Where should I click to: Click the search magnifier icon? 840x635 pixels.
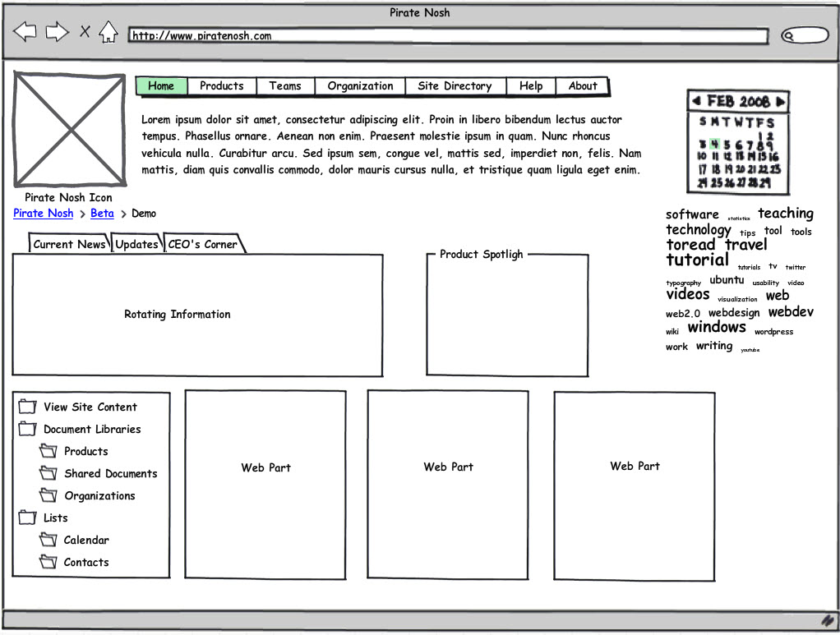tap(789, 35)
